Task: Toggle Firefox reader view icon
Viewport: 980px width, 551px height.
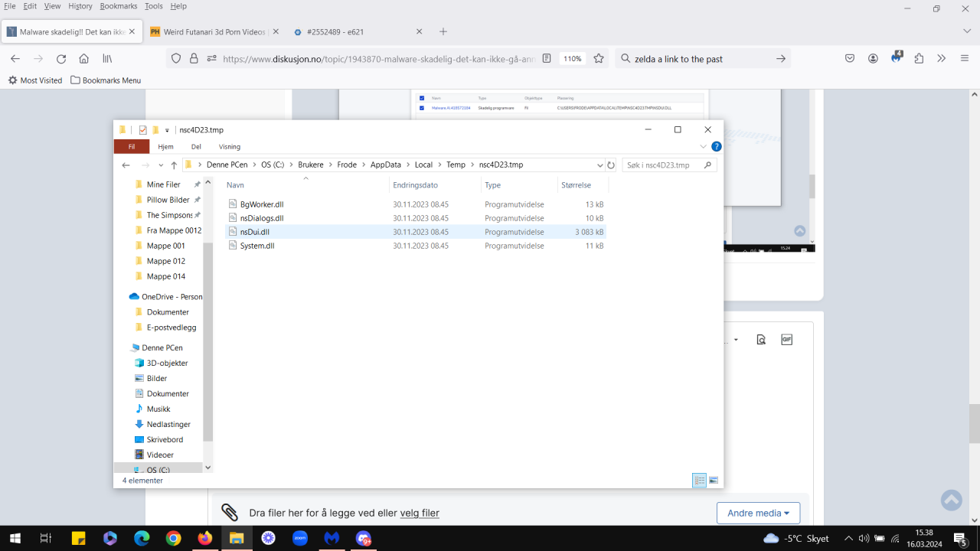Action: pos(546,59)
